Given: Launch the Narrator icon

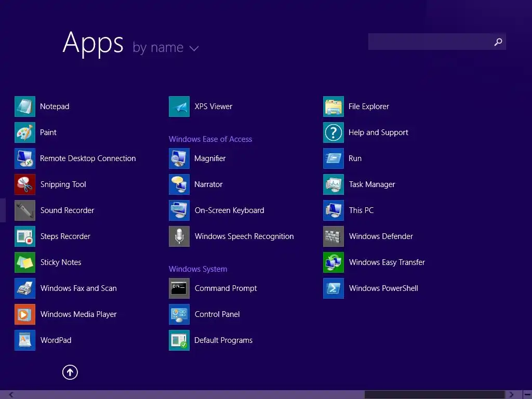Looking at the screenshot, I should [179, 184].
